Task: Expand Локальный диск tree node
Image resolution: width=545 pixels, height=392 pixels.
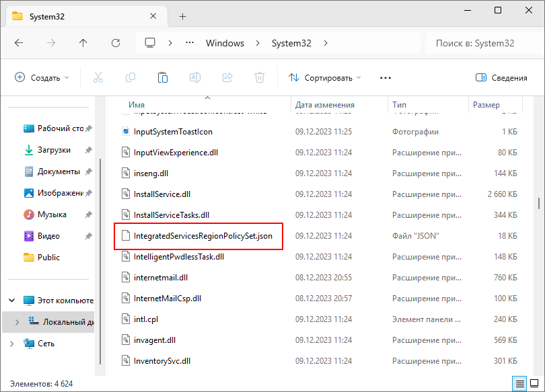Action: pos(17,322)
